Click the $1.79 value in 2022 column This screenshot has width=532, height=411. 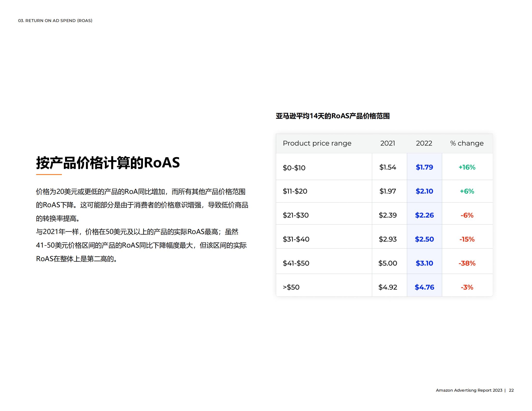424,168
